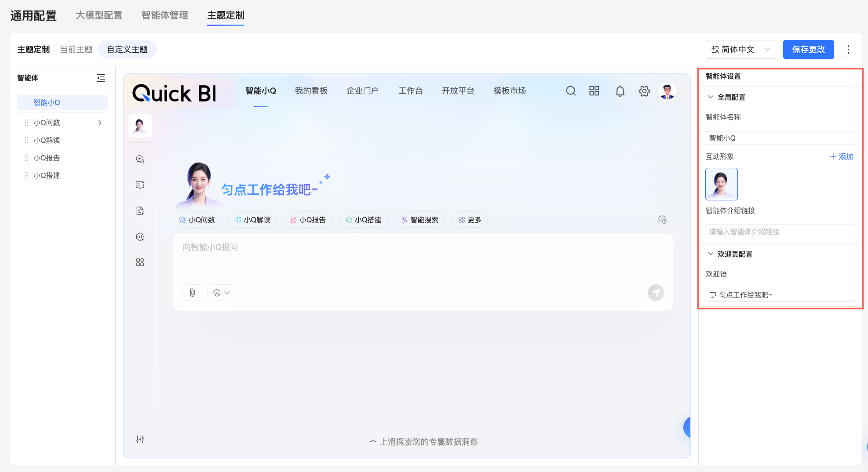Click the 保存更改 button
Screen dimensions: 868x472
coord(809,50)
